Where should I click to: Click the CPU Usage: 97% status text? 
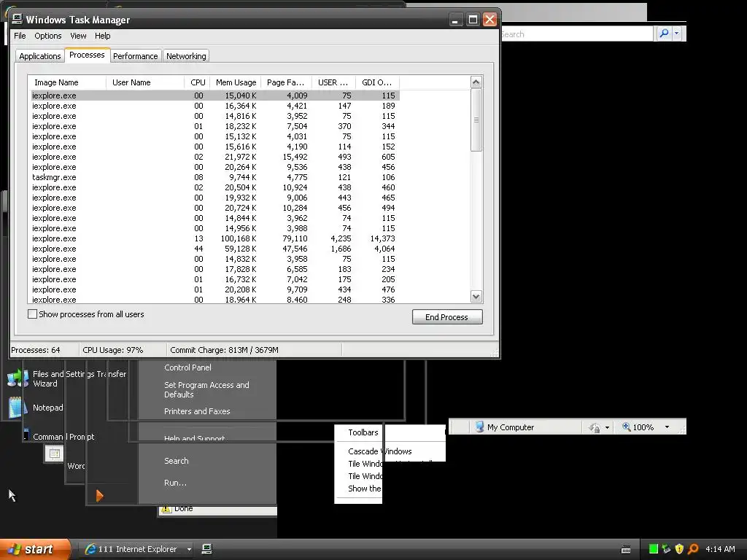click(113, 350)
